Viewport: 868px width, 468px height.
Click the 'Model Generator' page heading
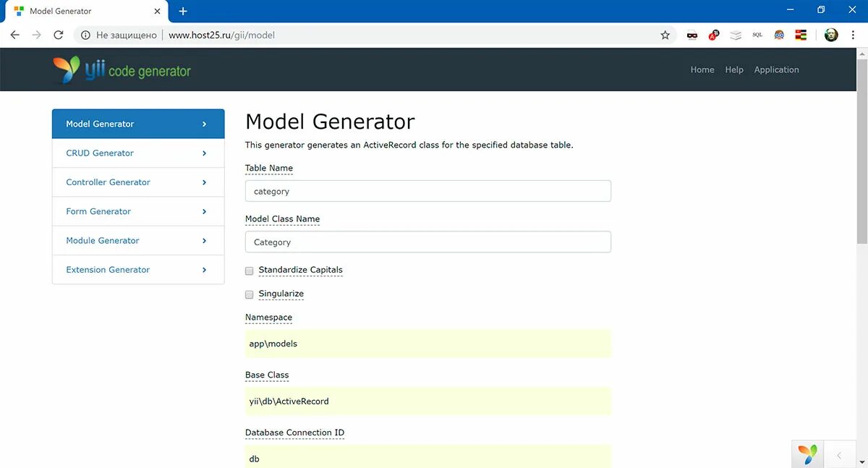point(330,122)
